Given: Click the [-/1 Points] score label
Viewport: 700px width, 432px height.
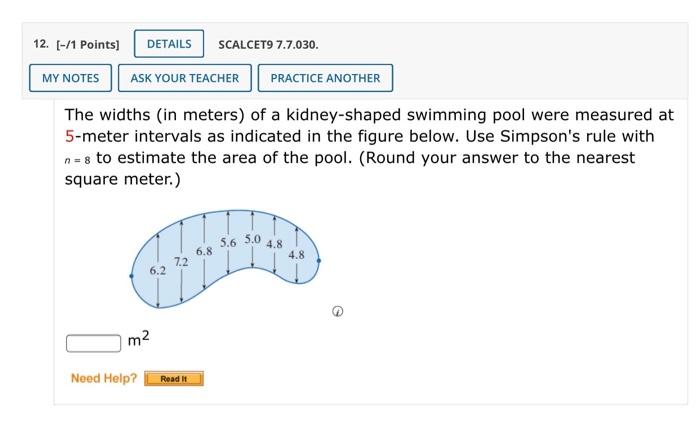Looking at the screenshot, I should tap(88, 45).
